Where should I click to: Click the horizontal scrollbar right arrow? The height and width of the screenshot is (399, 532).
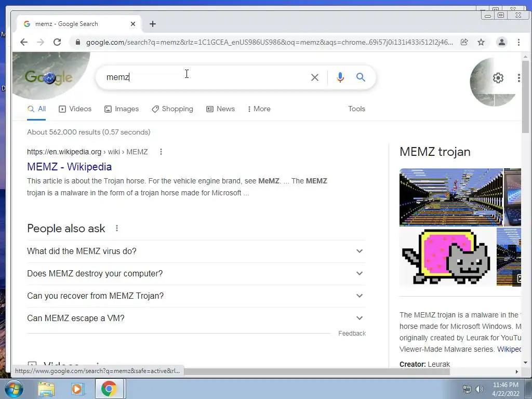pyautogui.click(x=517, y=371)
